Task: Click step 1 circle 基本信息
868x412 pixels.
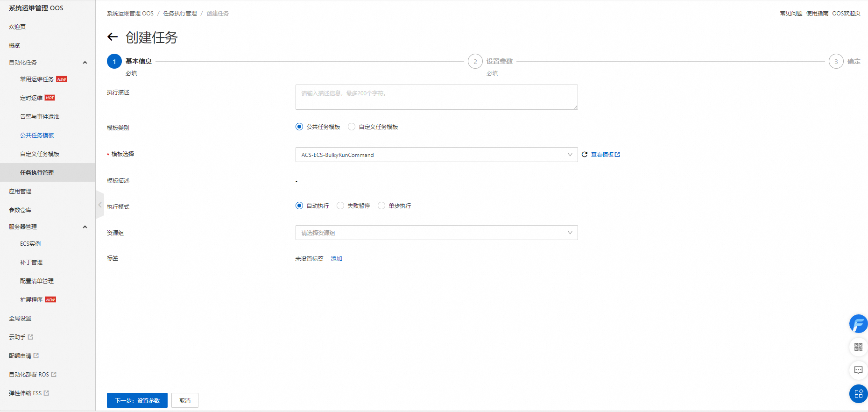Action: point(114,61)
